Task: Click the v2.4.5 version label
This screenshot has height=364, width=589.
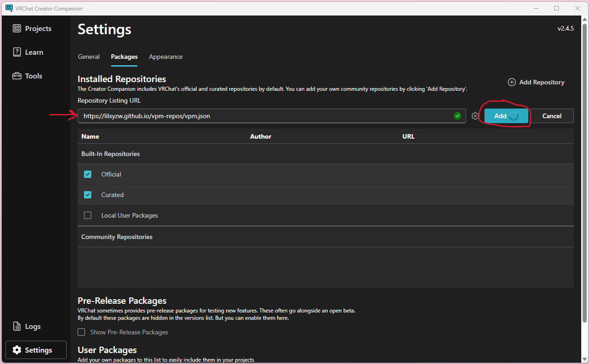Action: tap(565, 28)
